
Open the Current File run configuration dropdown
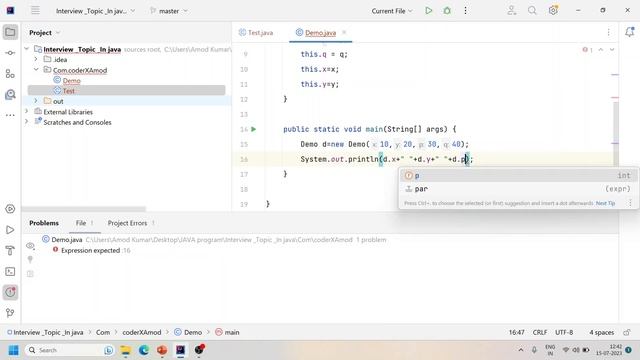[x=392, y=11]
